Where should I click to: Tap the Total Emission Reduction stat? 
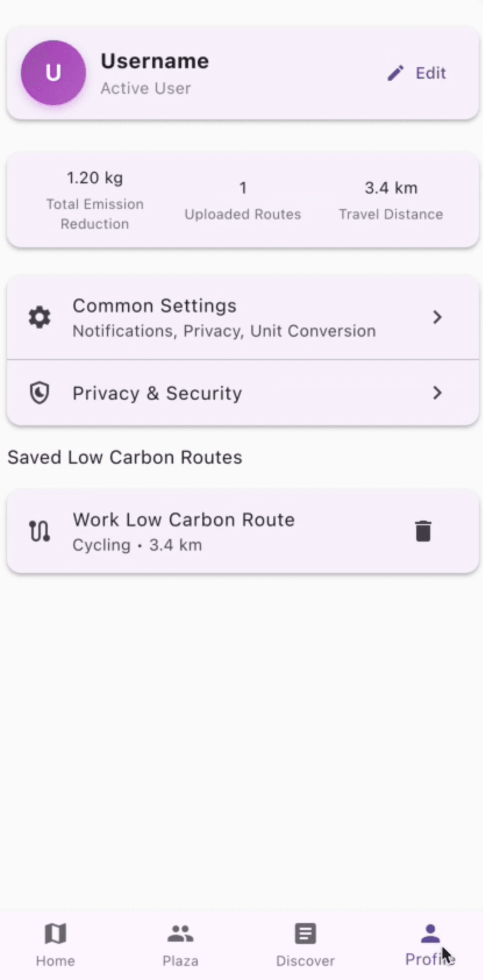click(95, 201)
